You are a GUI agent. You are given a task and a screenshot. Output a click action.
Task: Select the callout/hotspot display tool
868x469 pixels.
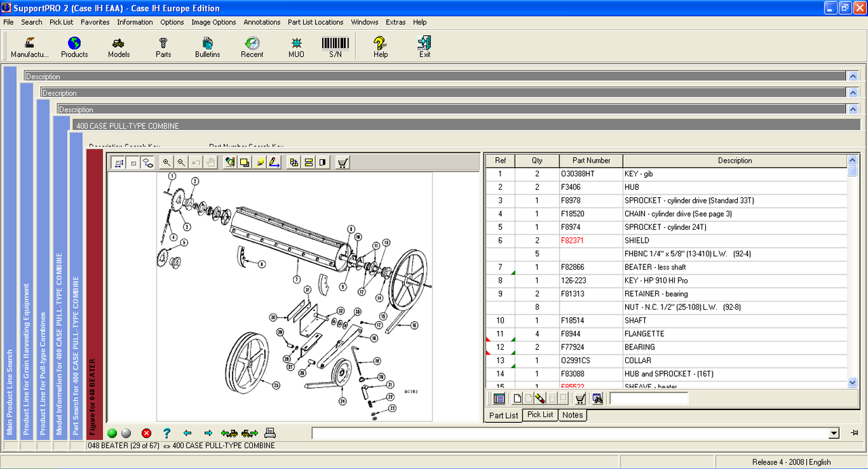click(147, 163)
